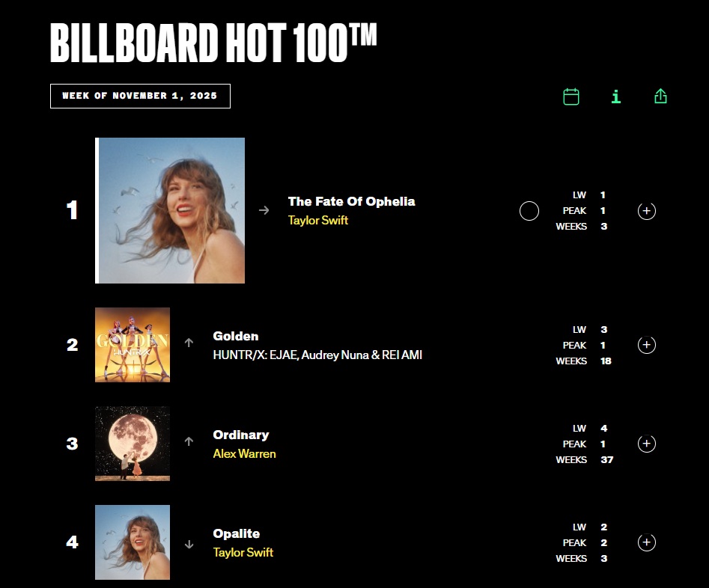Expand details for Ordinary entry
This screenshot has height=588, width=709.
(x=647, y=444)
